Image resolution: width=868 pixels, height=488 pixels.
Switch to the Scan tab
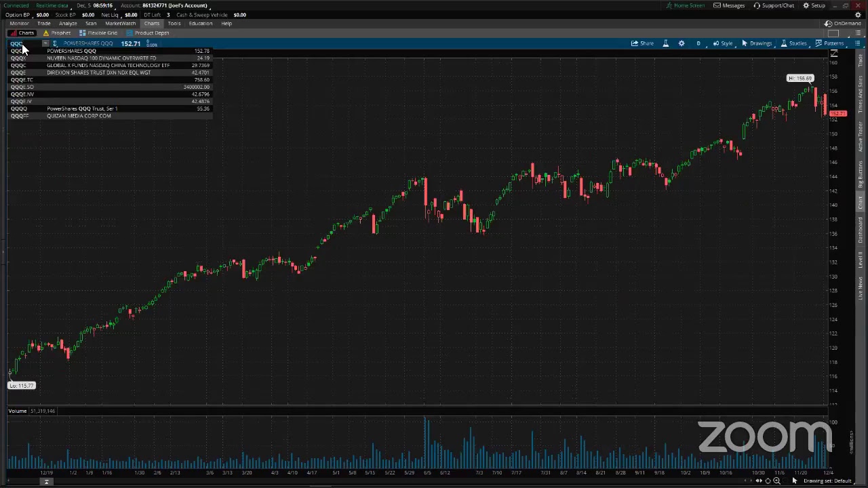pos(91,24)
